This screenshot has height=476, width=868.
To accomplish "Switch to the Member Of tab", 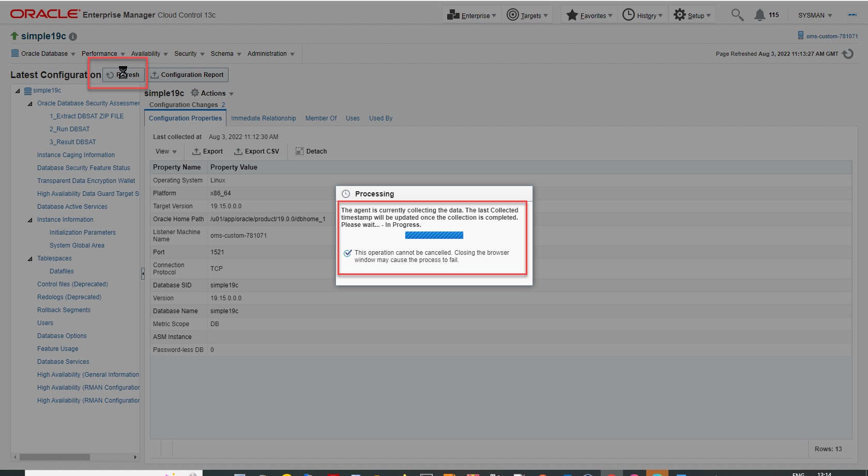I will pyautogui.click(x=321, y=118).
